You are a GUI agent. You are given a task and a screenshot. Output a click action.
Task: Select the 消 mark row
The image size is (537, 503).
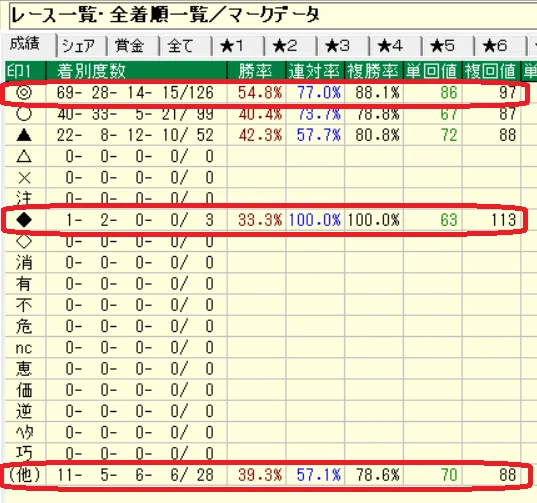click(25, 263)
